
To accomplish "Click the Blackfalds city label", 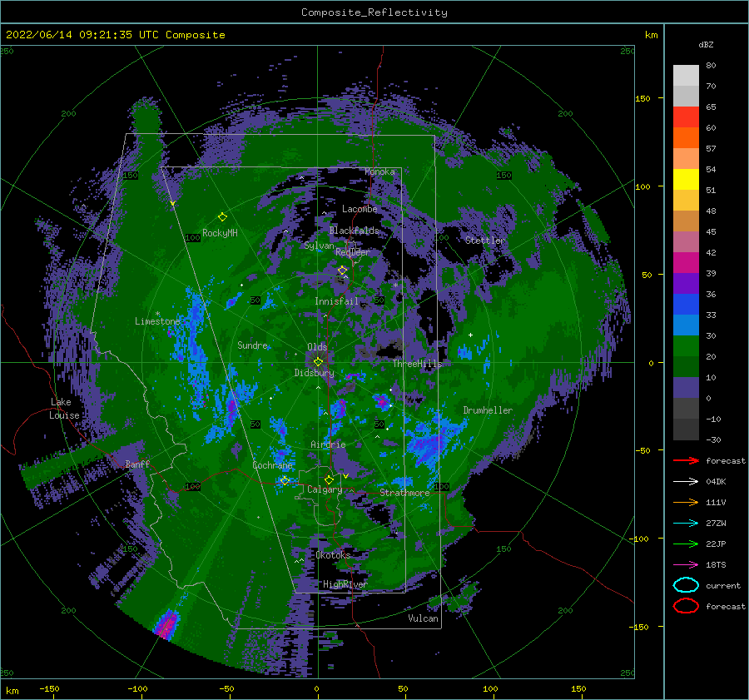I will click(354, 231).
